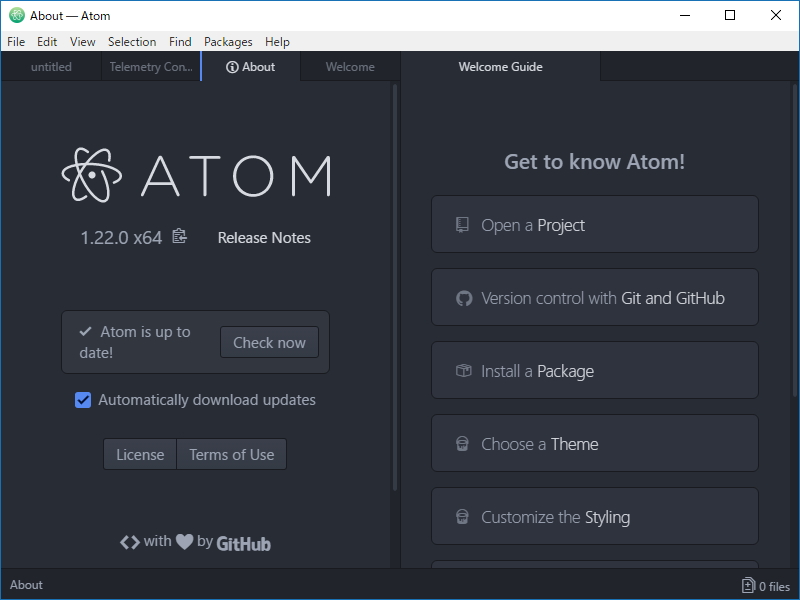Click the About icon on the About tab
The height and width of the screenshot is (600, 800).
coord(230,67)
